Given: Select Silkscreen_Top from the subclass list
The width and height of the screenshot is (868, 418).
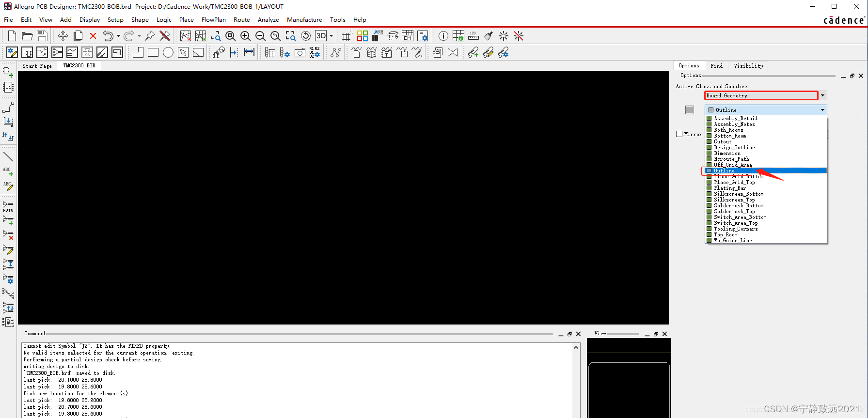Looking at the screenshot, I should click(734, 200).
